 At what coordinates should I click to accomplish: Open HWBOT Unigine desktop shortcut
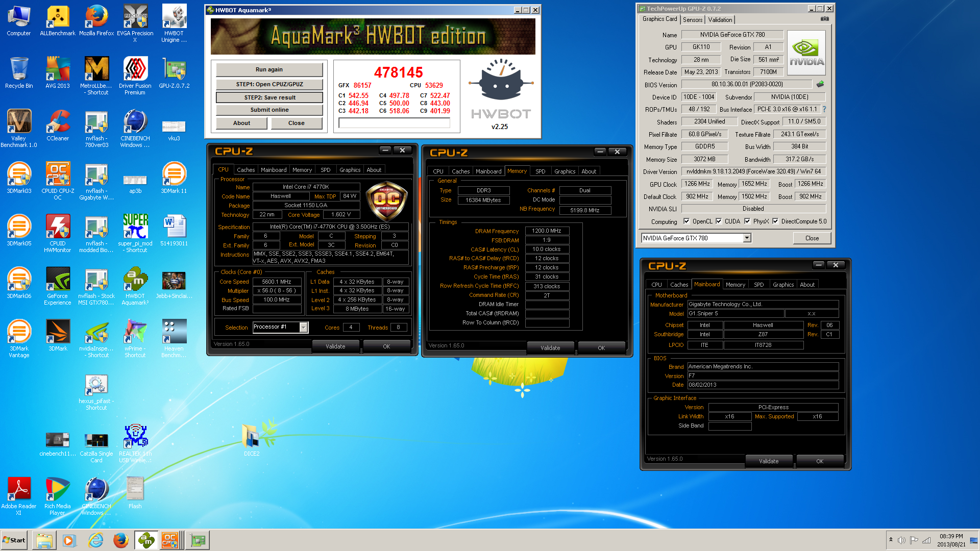coord(174,23)
